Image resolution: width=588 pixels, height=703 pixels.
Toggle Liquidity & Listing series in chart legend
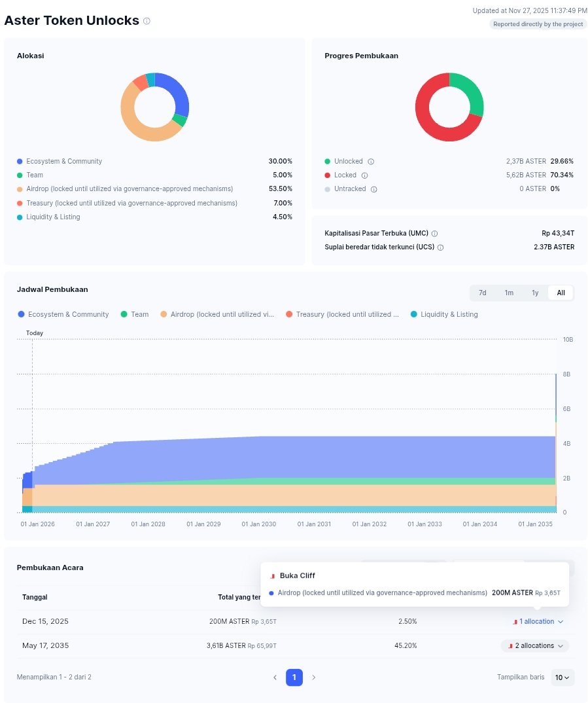point(443,315)
